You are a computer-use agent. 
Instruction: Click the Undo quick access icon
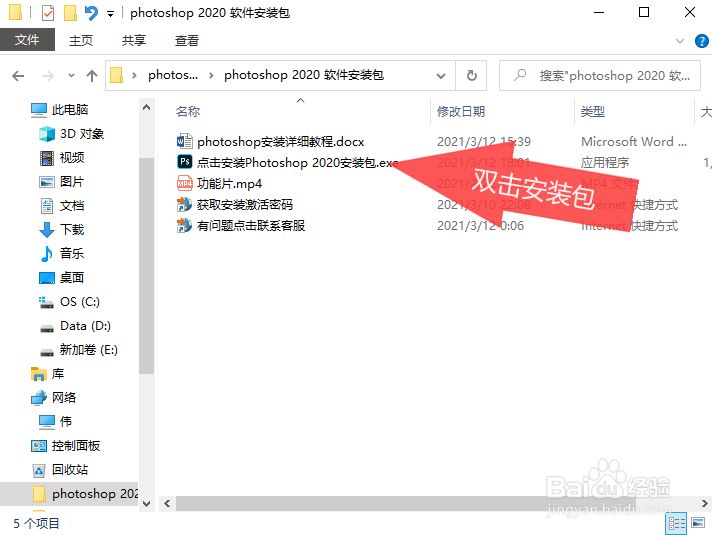pos(91,13)
